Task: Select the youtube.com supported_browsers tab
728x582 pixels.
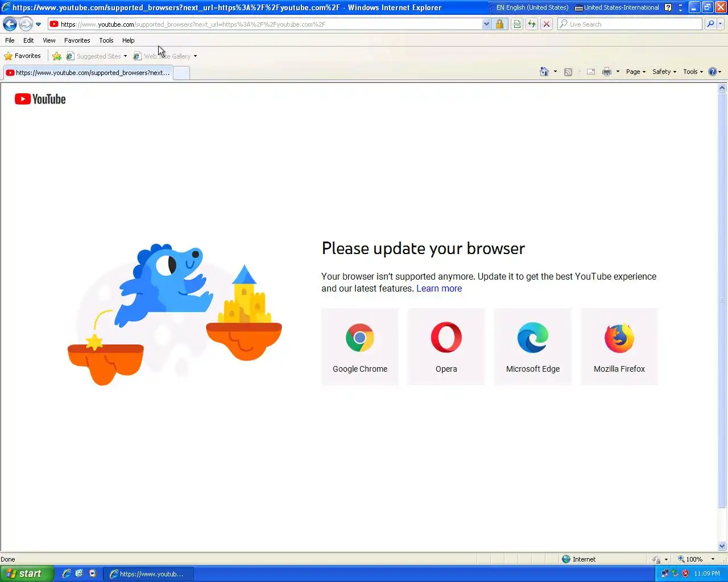Action: click(88, 73)
